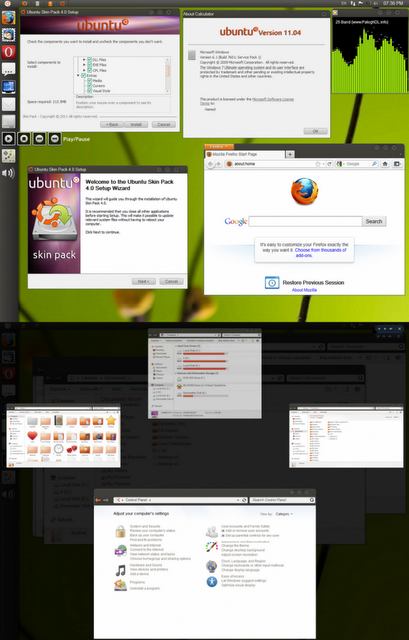This screenshot has height=640, width=409.
Task: Click the Ubuntu logo in top panel
Action: pos(8,3)
